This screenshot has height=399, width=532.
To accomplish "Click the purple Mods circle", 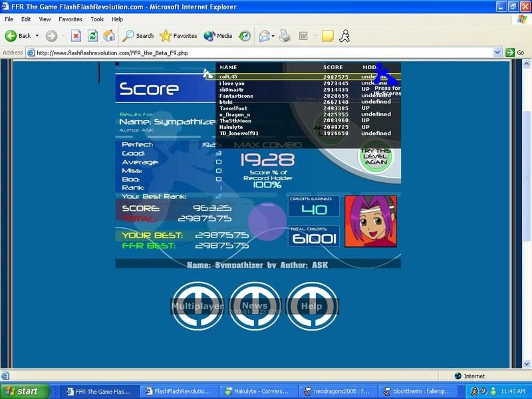I will tap(267, 221).
